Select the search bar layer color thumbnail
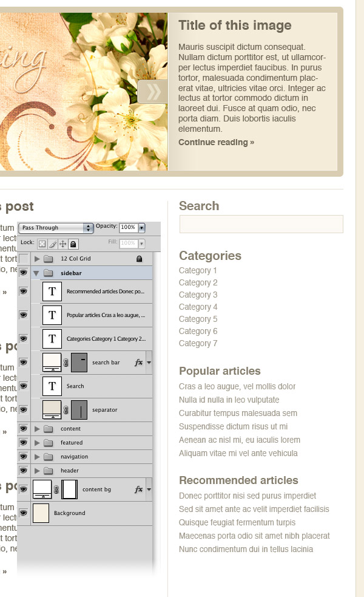364x597 pixels. pos(52,363)
